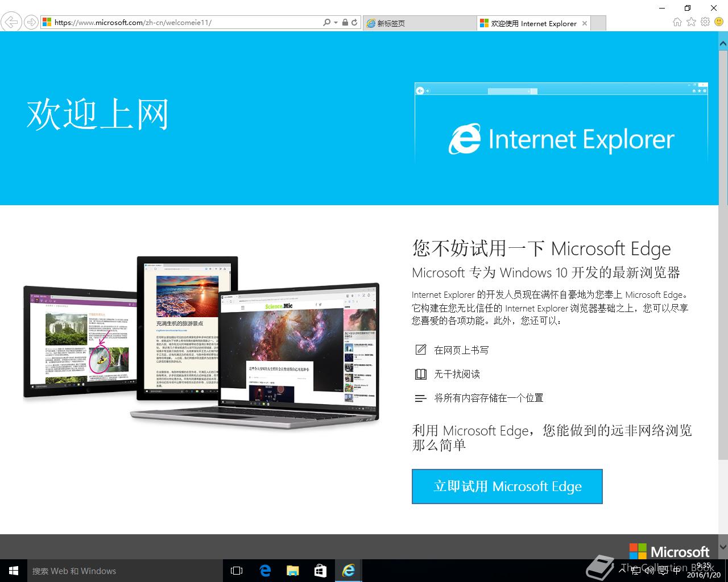
Task: Open the Tools gear menu
Action: (705, 22)
